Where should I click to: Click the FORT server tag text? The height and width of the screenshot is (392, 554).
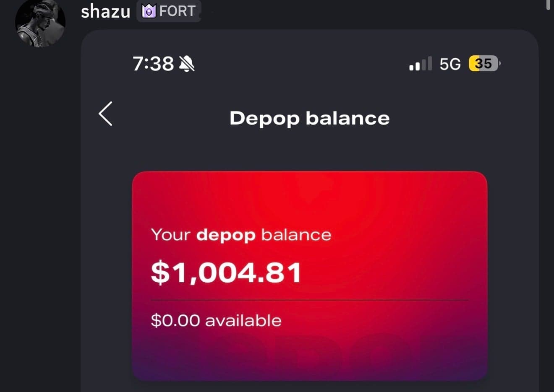tap(177, 11)
